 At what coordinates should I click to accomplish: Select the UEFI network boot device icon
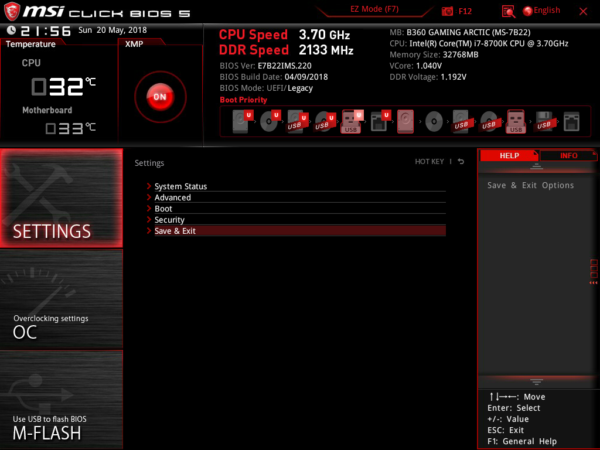380,121
